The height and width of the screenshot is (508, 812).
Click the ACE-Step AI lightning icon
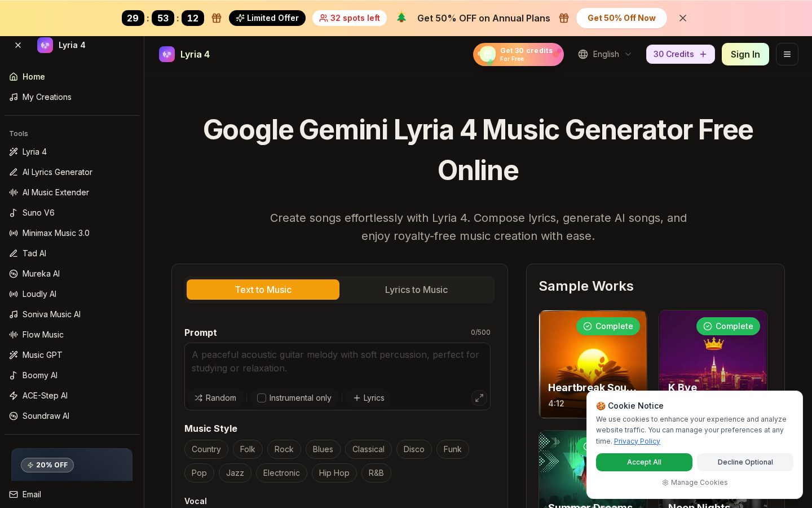click(x=14, y=396)
